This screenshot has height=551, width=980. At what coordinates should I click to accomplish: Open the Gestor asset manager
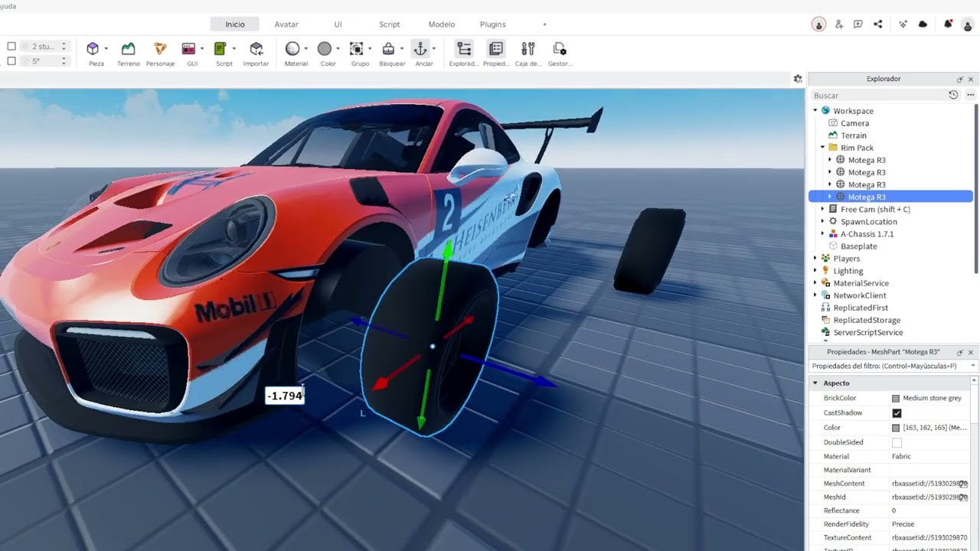(560, 49)
